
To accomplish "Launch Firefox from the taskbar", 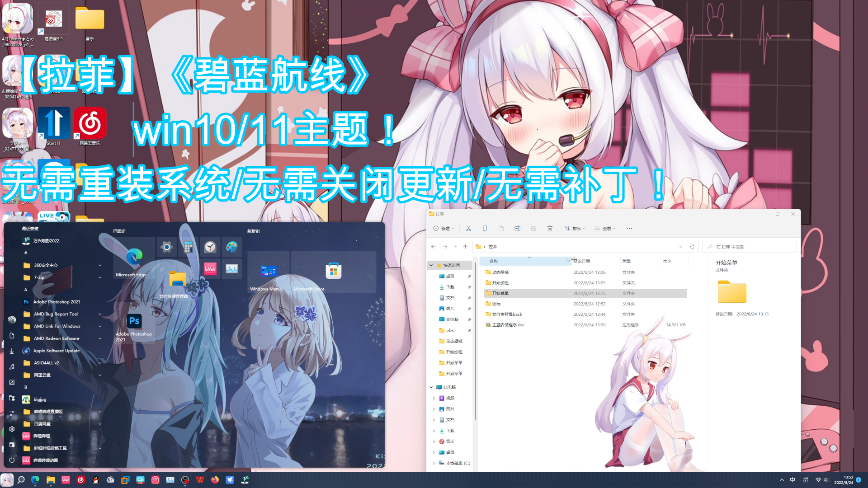I will [215, 480].
